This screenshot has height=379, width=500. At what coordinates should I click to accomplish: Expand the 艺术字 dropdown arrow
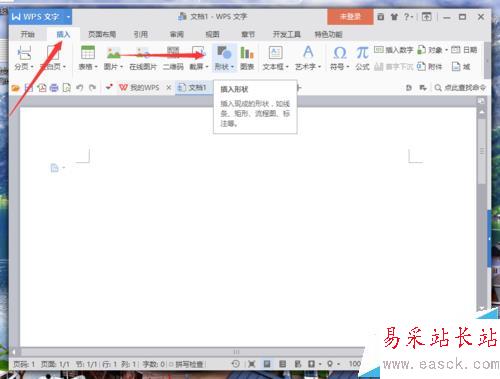(x=319, y=67)
